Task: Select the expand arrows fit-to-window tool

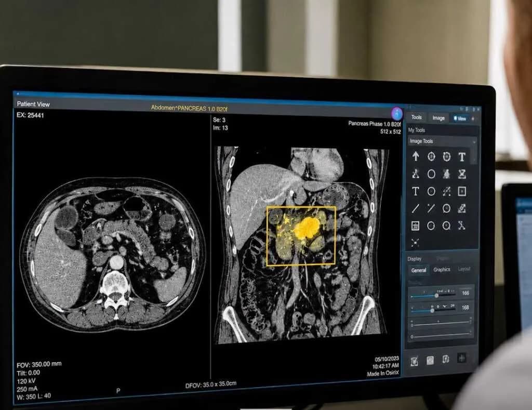Action: 415,243
